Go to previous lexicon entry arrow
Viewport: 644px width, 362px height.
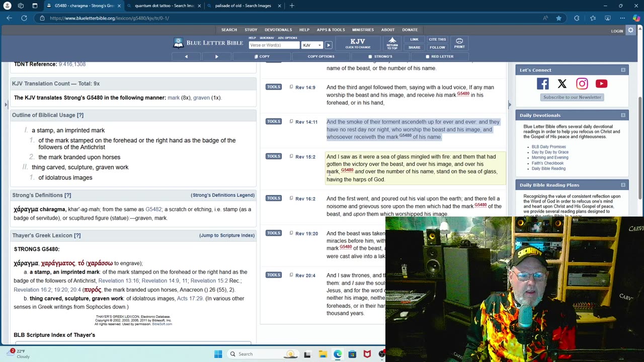(x=186, y=56)
